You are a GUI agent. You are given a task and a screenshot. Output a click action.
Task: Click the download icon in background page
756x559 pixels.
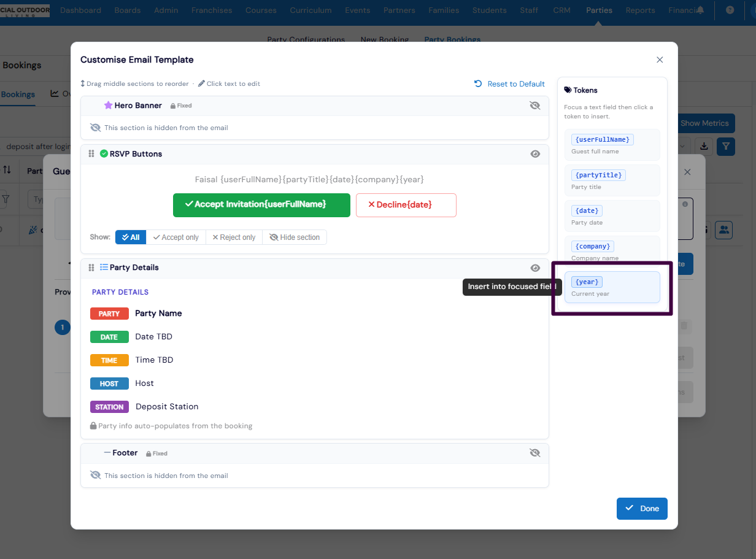point(704,146)
